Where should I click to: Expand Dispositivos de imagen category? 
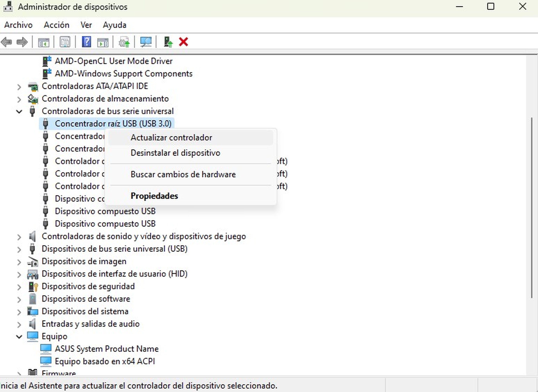click(x=19, y=262)
